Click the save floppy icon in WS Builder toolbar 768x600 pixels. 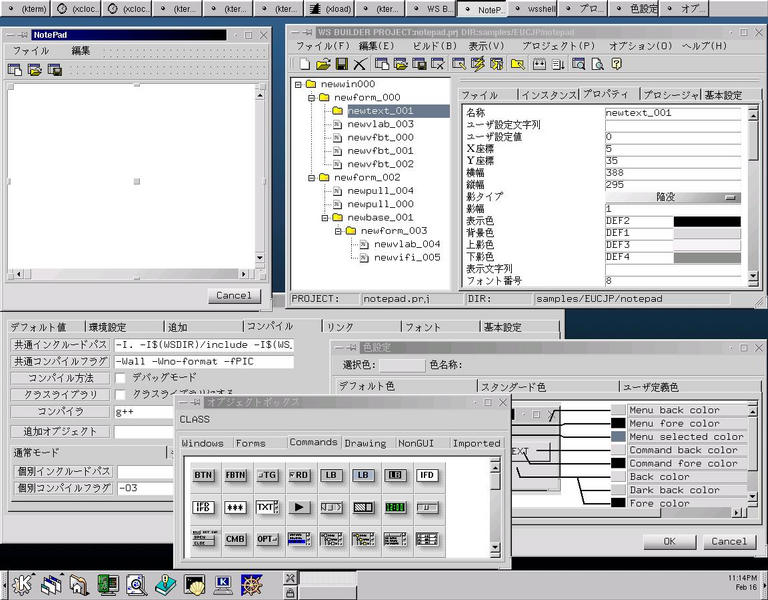(341, 64)
